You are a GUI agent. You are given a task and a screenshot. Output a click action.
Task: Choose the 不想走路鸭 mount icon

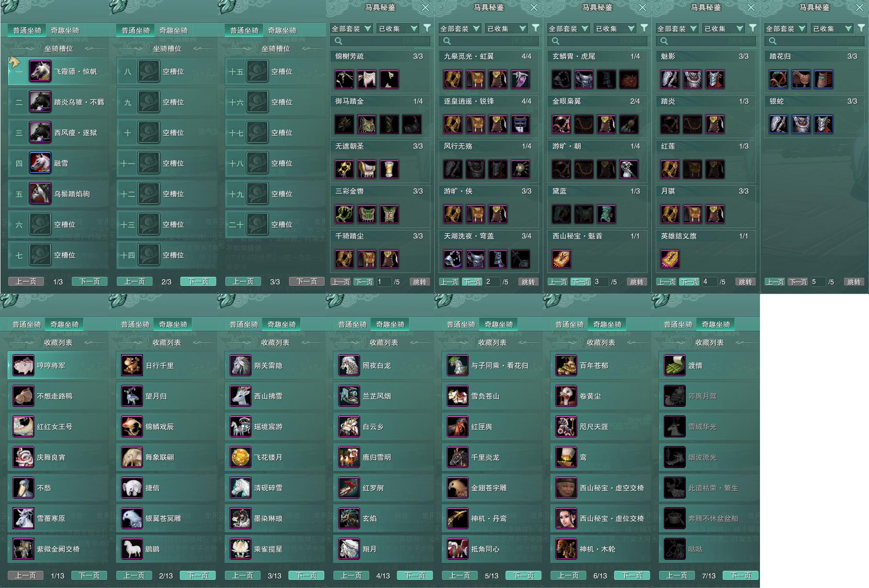click(x=23, y=396)
